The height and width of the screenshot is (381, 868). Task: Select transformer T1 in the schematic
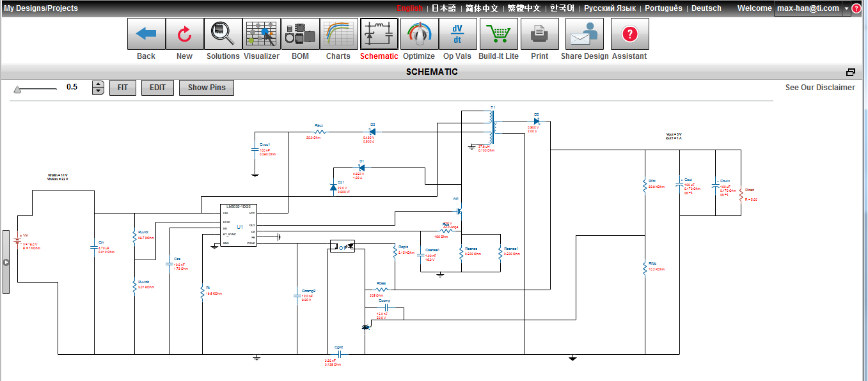click(x=492, y=126)
